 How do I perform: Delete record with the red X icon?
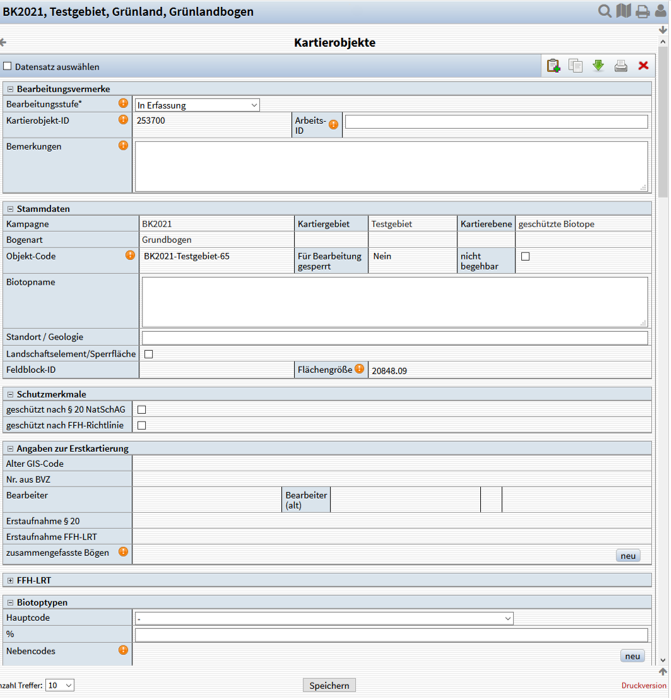coord(643,66)
